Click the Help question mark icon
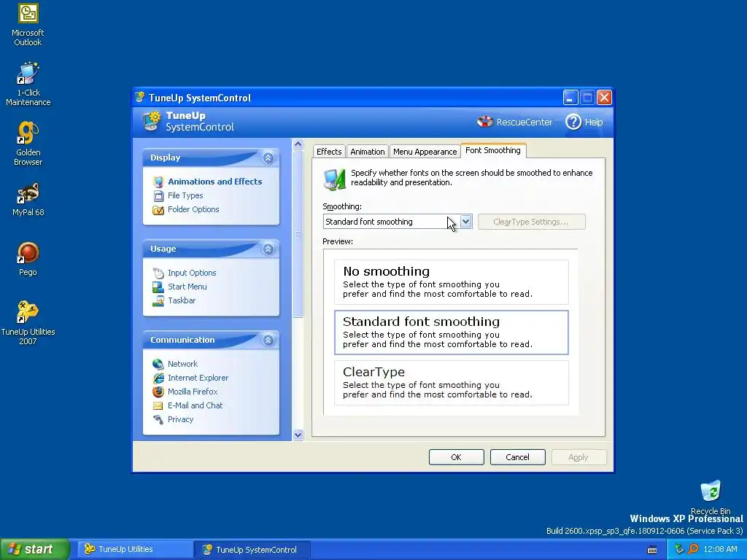Screen dimensions: 747x560 pos(573,122)
